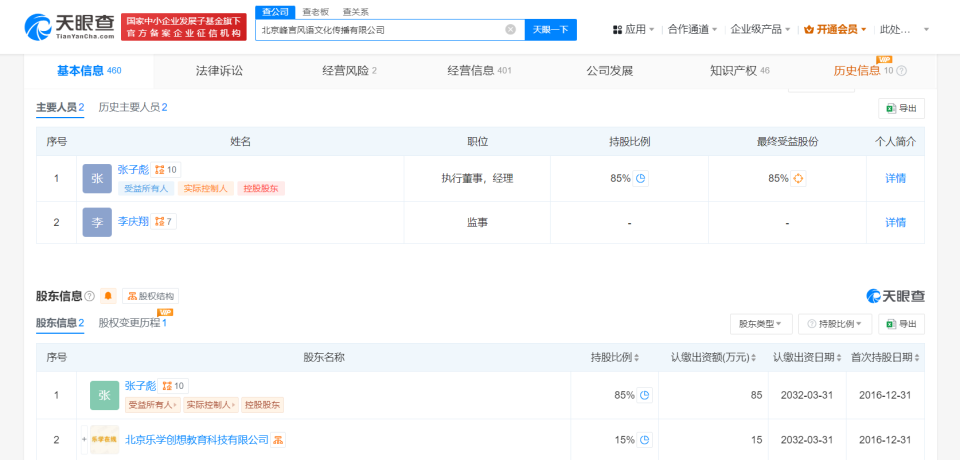Clear the search box with the X icon

(x=510, y=30)
